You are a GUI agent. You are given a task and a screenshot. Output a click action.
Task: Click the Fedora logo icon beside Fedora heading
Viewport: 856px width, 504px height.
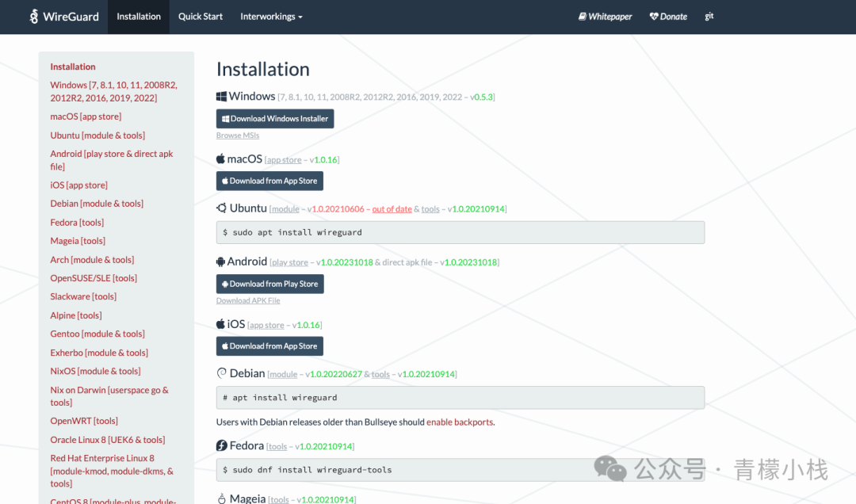tap(221, 446)
